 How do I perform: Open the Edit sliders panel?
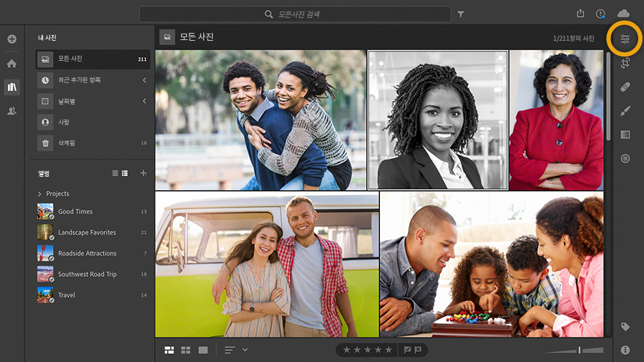click(625, 39)
